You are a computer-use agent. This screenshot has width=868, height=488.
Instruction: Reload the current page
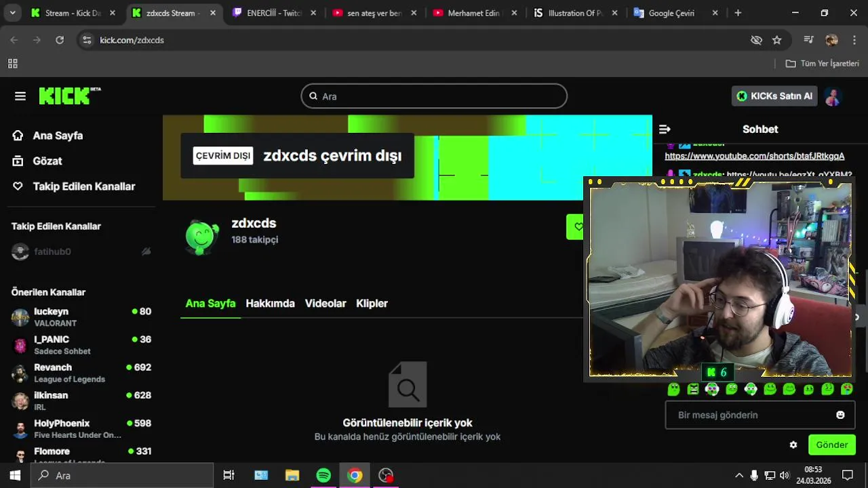tap(60, 40)
